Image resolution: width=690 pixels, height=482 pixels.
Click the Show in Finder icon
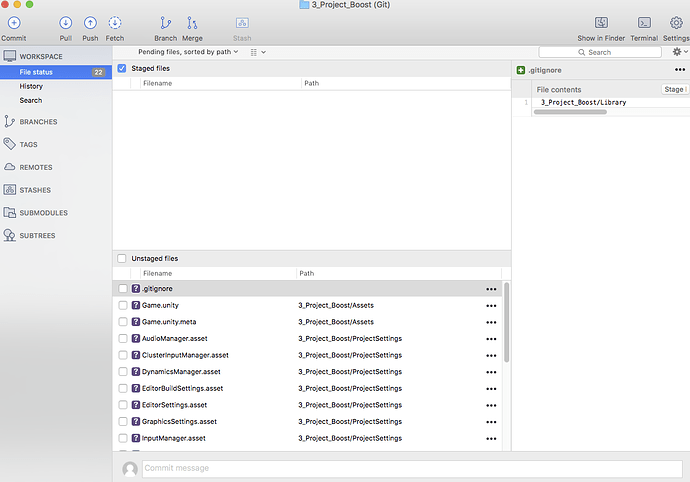click(x=602, y=23)
